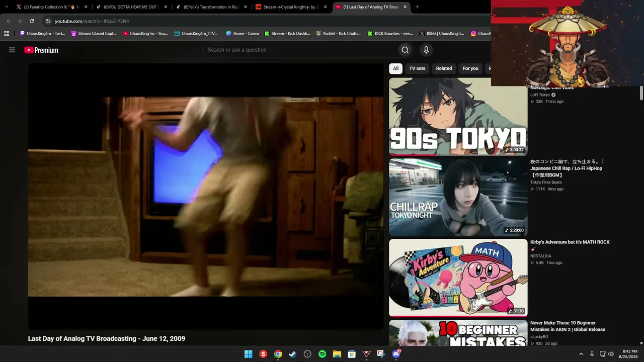Open Home - Canva bookmark
This screenshot has width=644, height=362.
pyautogui.click(x=243, y=34)
